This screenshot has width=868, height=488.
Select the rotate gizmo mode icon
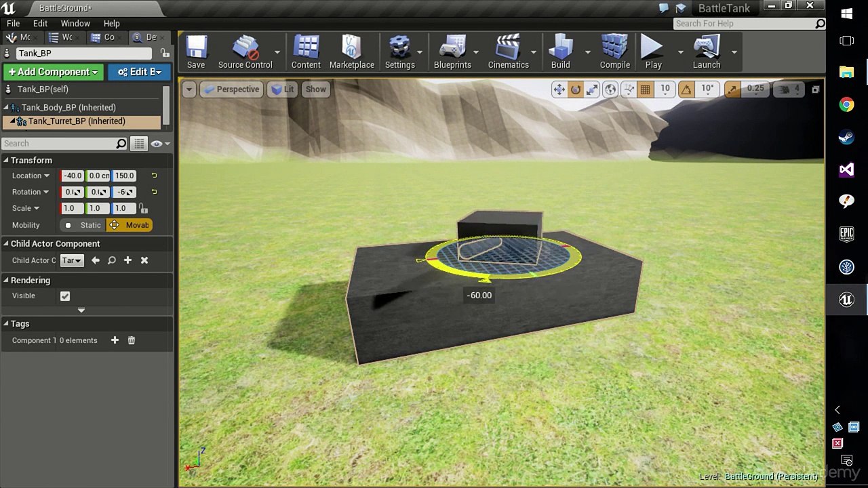coord(575,89)
